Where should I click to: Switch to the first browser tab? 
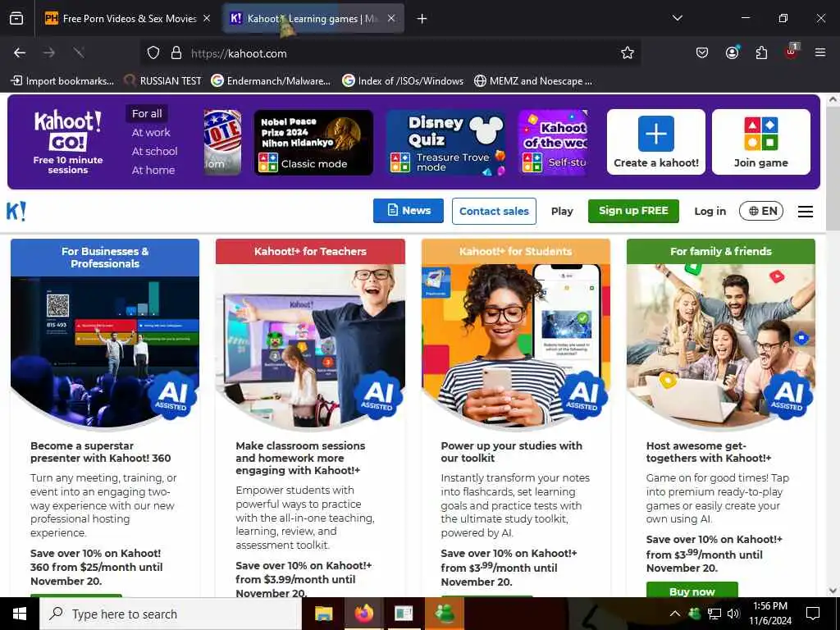tap(127, 19)
